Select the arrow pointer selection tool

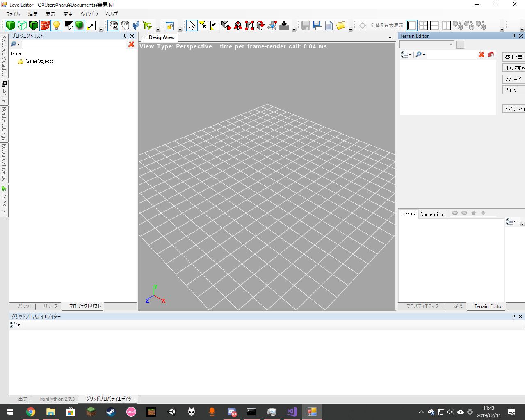(192, 25)
